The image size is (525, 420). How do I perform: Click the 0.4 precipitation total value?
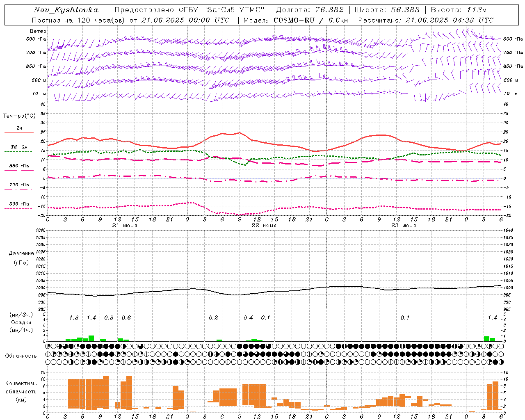(x=248, y=318)
